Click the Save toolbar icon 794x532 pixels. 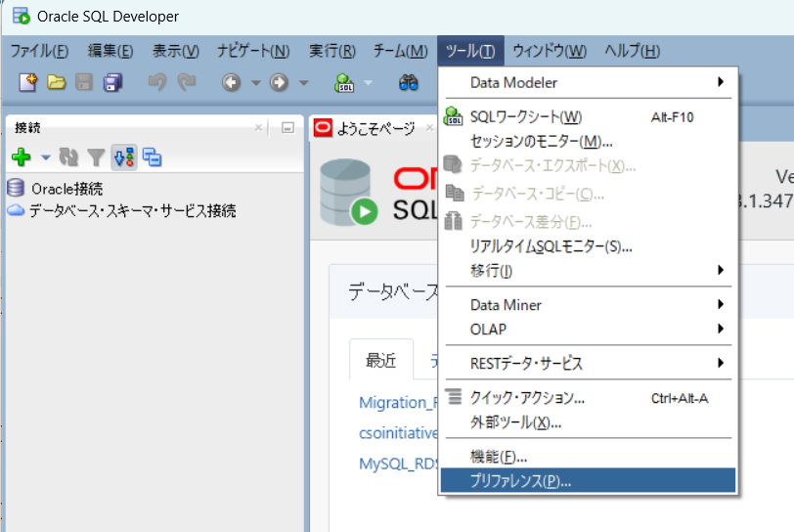click(84, 82)
